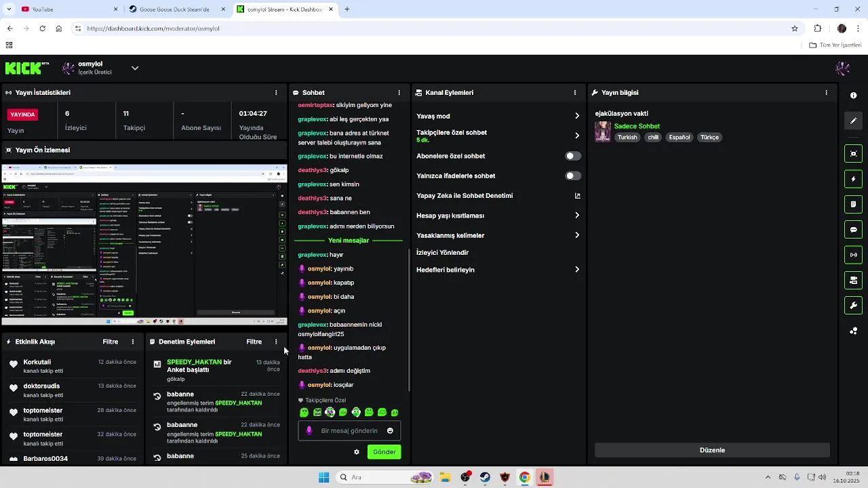Click Filtre in Denetim Eylemleri panel
The image size is (868, 488).
tap(254, 342)
